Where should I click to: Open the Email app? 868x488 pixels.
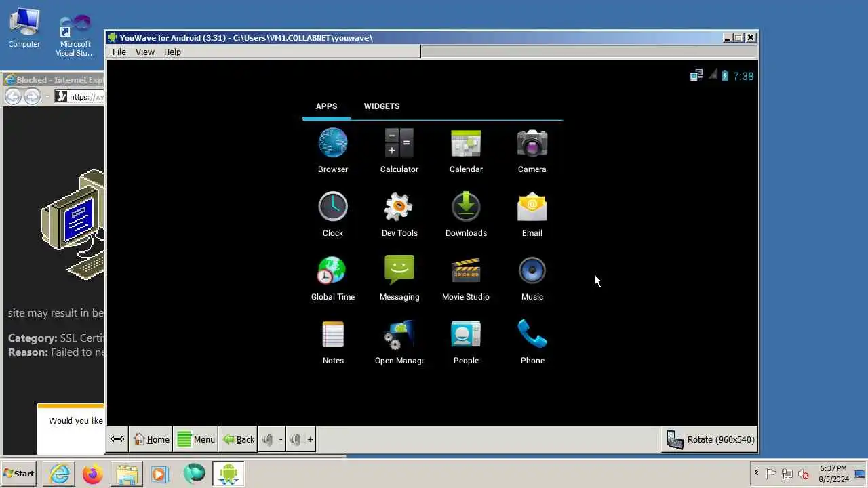[x=532, y=214]
